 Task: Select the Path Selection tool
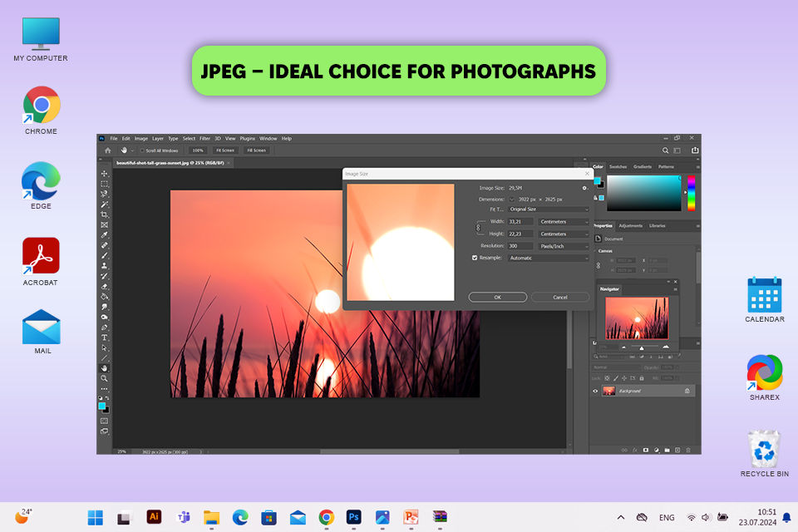(x=105, y=347)
